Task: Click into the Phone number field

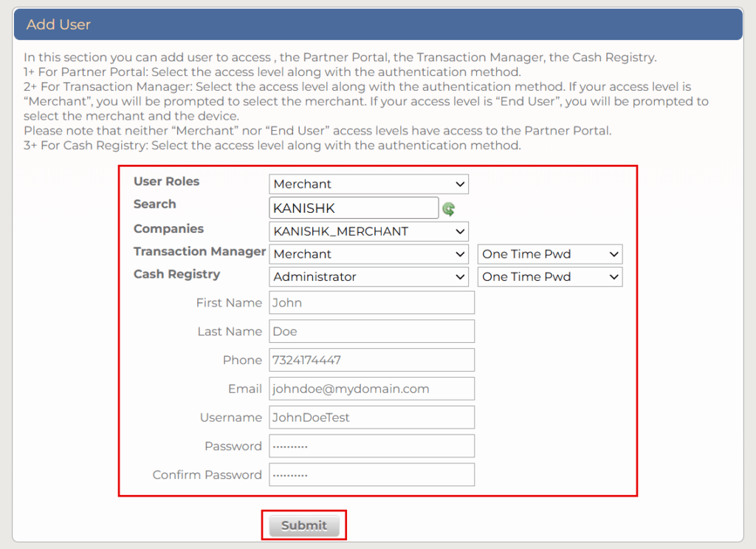Action: (371, 361)
